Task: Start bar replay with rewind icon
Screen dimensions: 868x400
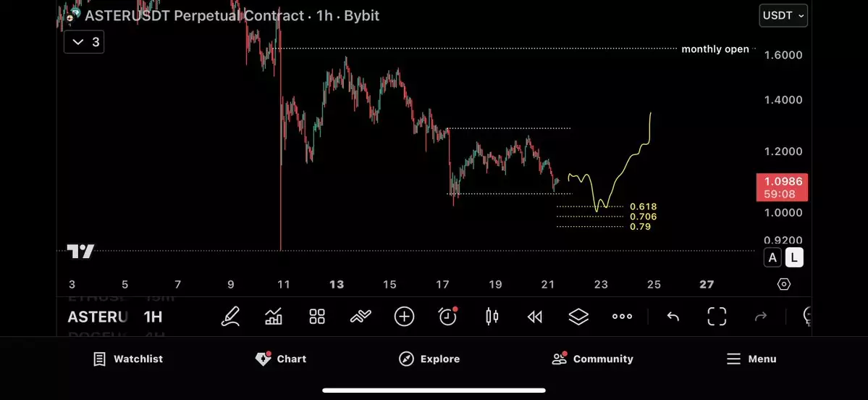Action: (x=535, y=317)
